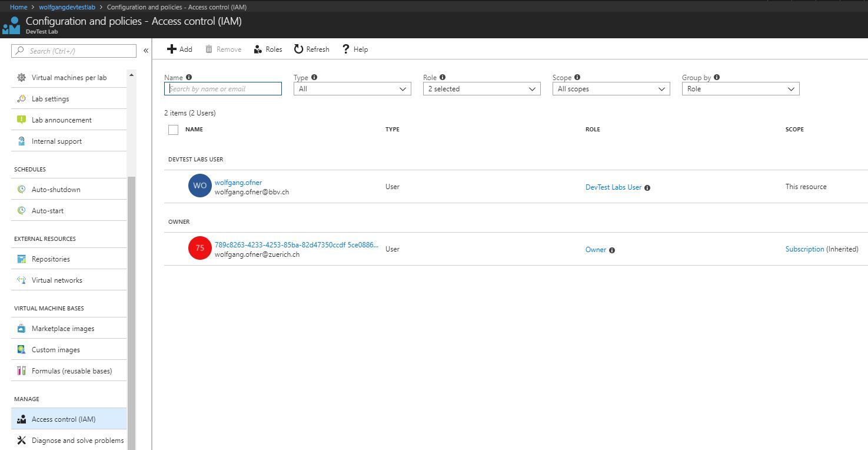Open the Scope dropdown showing All scopes
The width and height of the screenshot is (868, 450).
pyautogui.click(x=611, y=89)
